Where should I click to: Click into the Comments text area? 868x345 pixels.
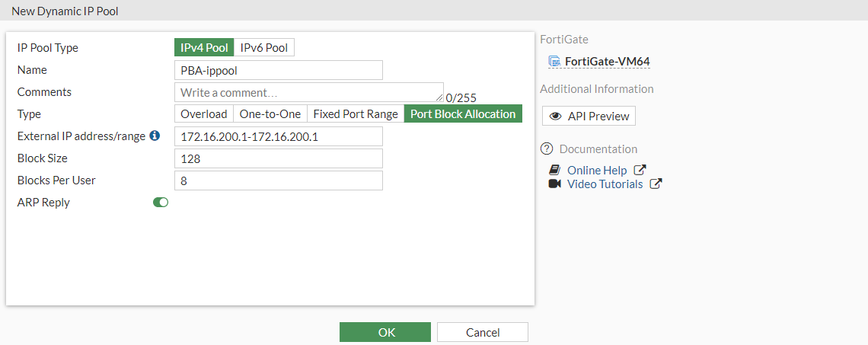(308, 92)
